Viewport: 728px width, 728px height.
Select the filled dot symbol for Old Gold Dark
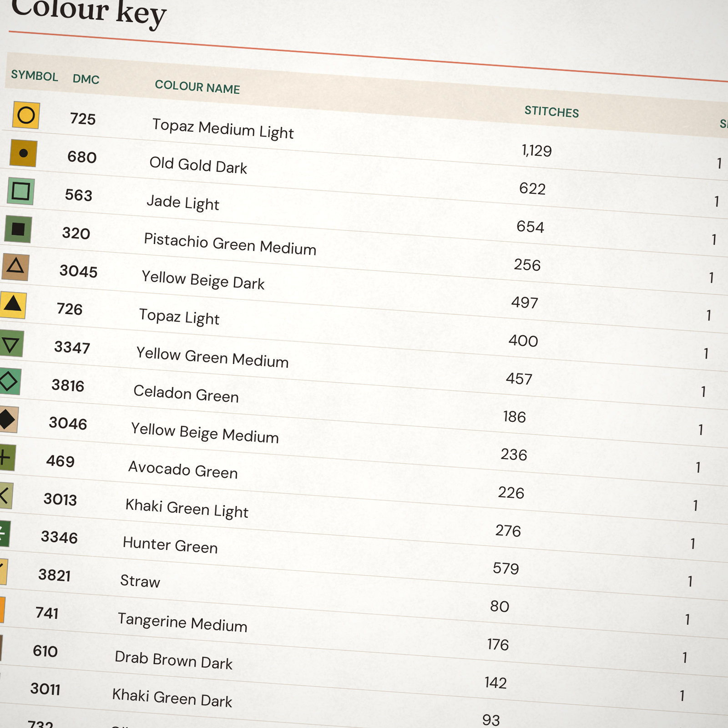23,153
